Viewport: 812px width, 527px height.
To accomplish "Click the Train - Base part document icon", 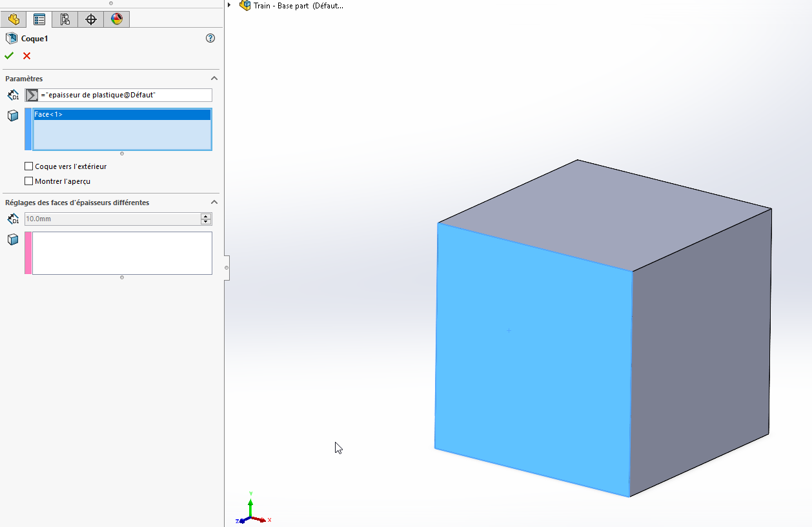I will (x=245, y=5).
